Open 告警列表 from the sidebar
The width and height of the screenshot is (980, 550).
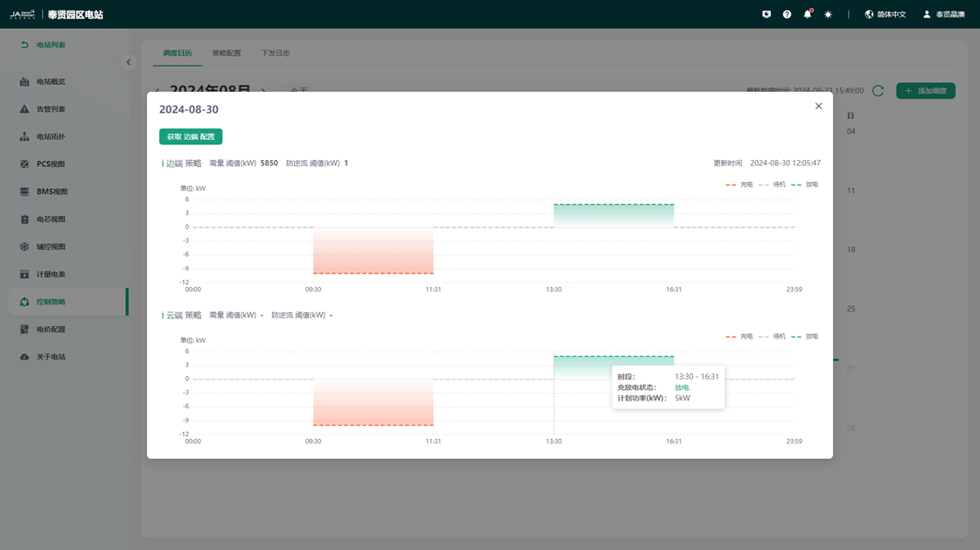pos(51,109)
